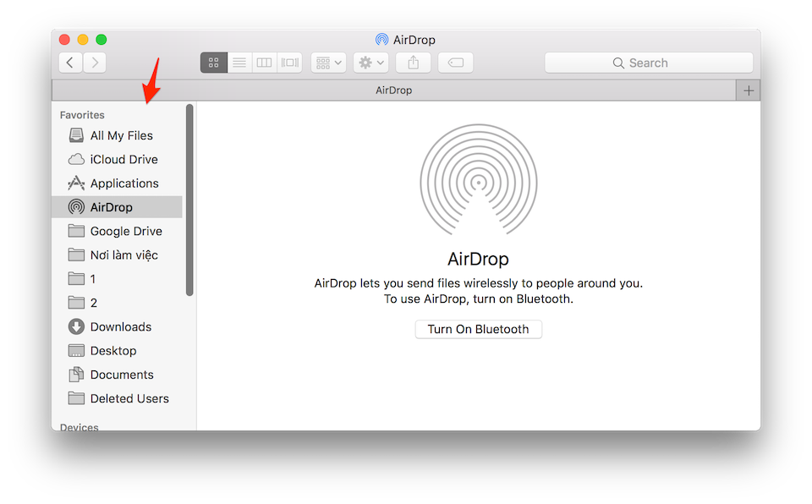The height and width of the screenshot is (504, 812).
Task: Open All My Files in sidebar
Action: coord(121,135)
